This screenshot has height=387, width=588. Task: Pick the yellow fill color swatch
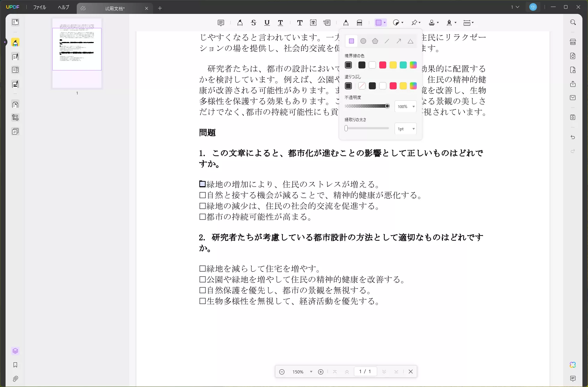403,86
